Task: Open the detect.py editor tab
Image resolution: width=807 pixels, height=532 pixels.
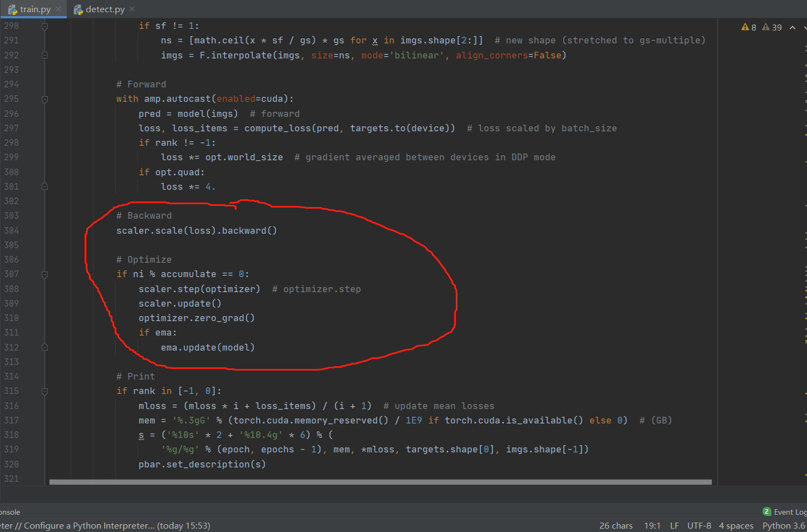Action: click(105, 9)
